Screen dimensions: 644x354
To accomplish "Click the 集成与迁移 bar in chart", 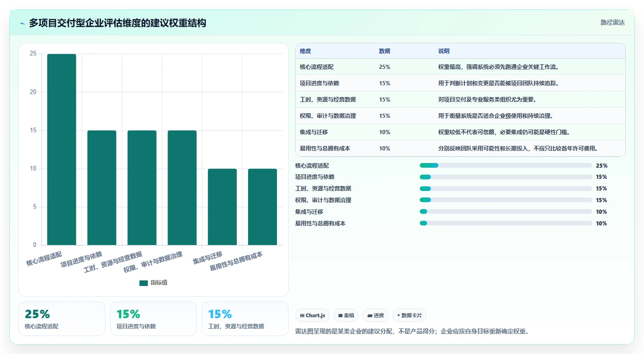I will coord(222,207).
